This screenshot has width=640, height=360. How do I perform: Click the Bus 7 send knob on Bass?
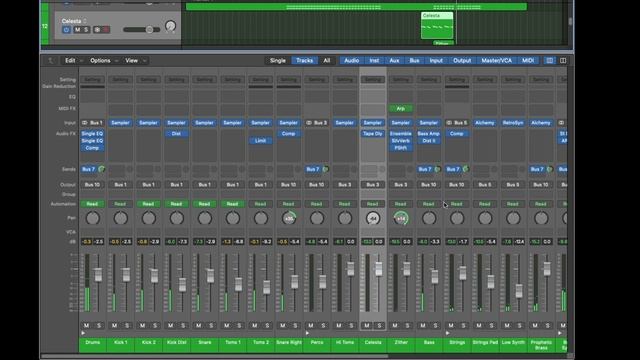tap(438, 169)
